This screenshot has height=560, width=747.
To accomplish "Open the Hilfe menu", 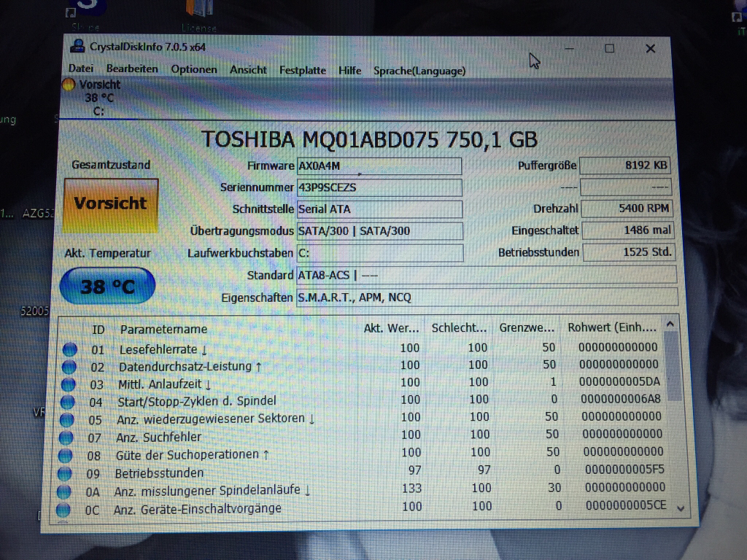I will [x=349, y=71].
